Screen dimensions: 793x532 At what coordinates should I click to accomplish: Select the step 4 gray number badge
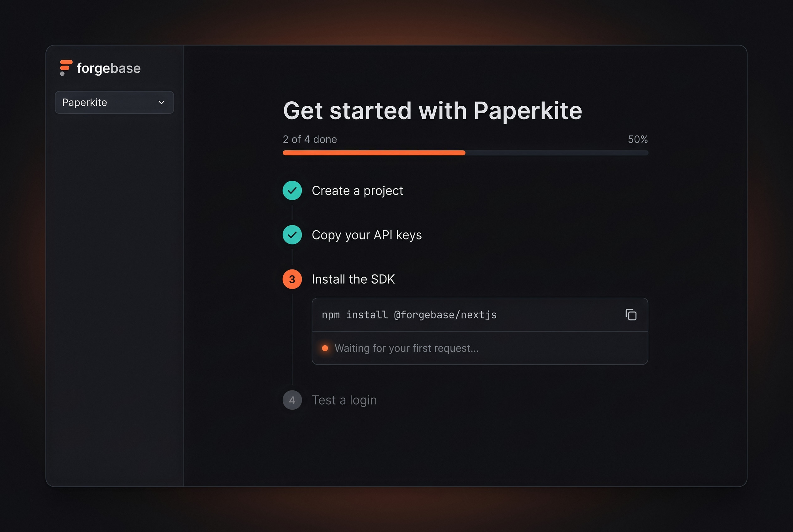tap(292, 400)
